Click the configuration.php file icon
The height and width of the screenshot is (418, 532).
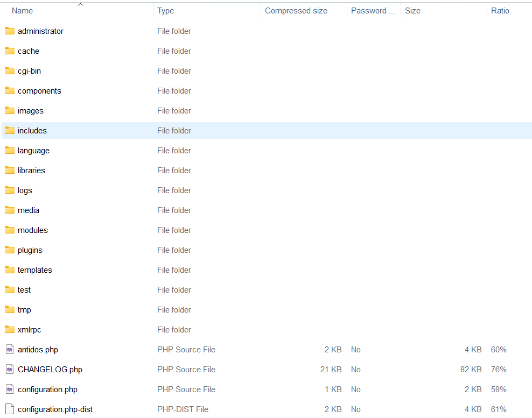[10, 389]
